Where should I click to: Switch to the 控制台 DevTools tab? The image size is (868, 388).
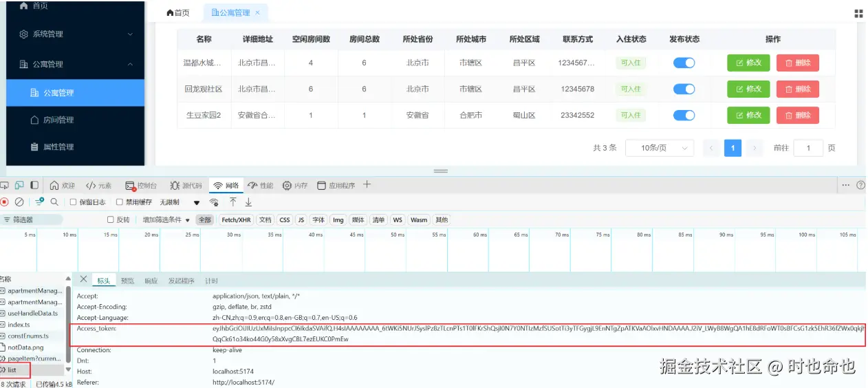141,185
